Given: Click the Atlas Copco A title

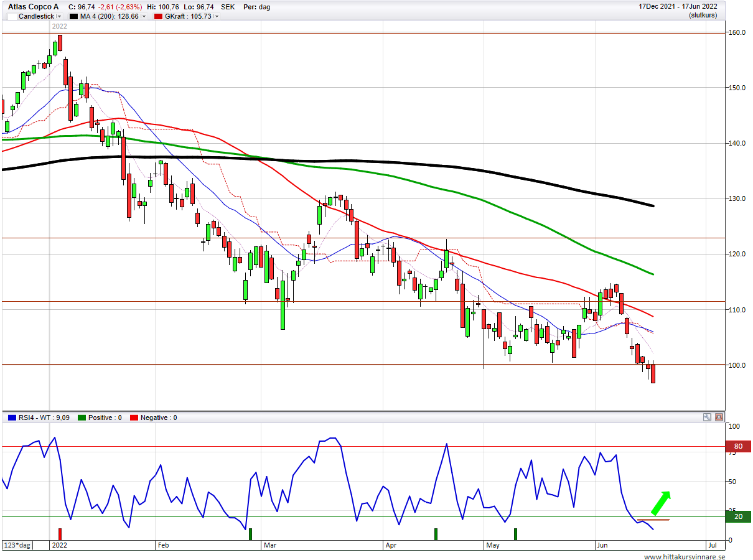Looking at the screenshot, I should (x=34, y=7).
